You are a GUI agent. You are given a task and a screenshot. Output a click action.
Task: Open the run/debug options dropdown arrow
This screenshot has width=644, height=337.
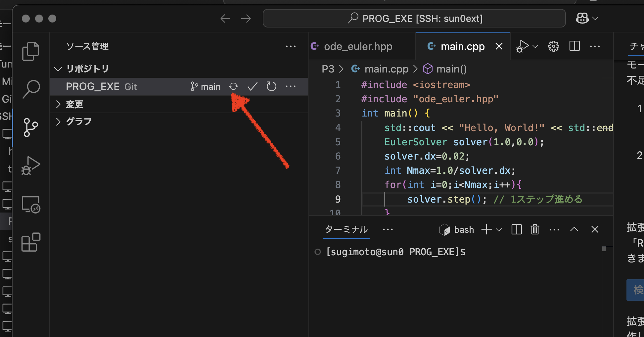pyautogui.click(x=535, y=46)
